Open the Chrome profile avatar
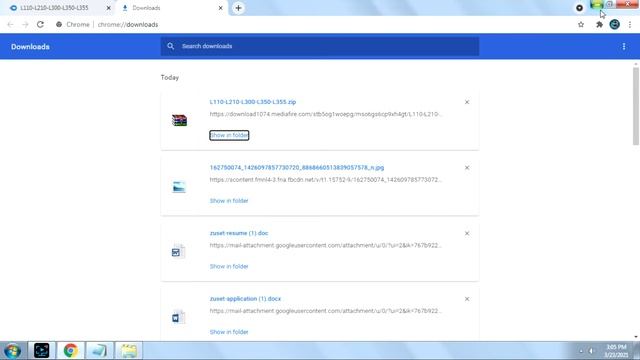Screen dimensions: 640x360 614,24
